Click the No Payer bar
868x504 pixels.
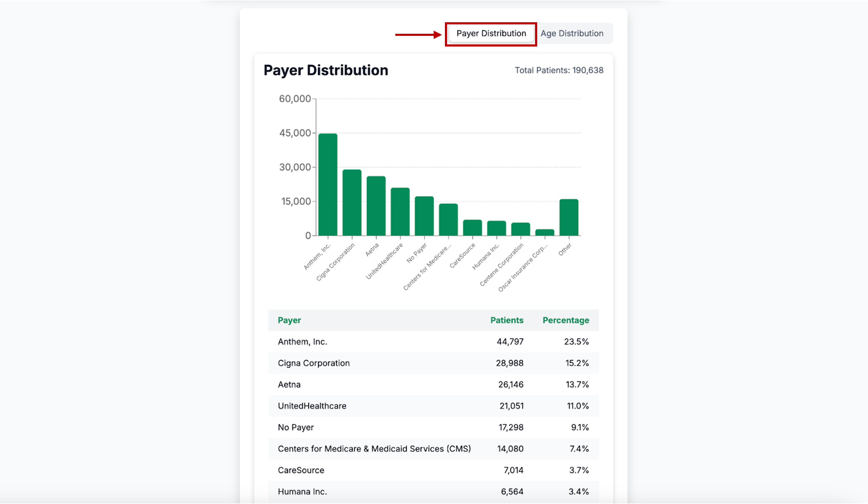(424, 216)
